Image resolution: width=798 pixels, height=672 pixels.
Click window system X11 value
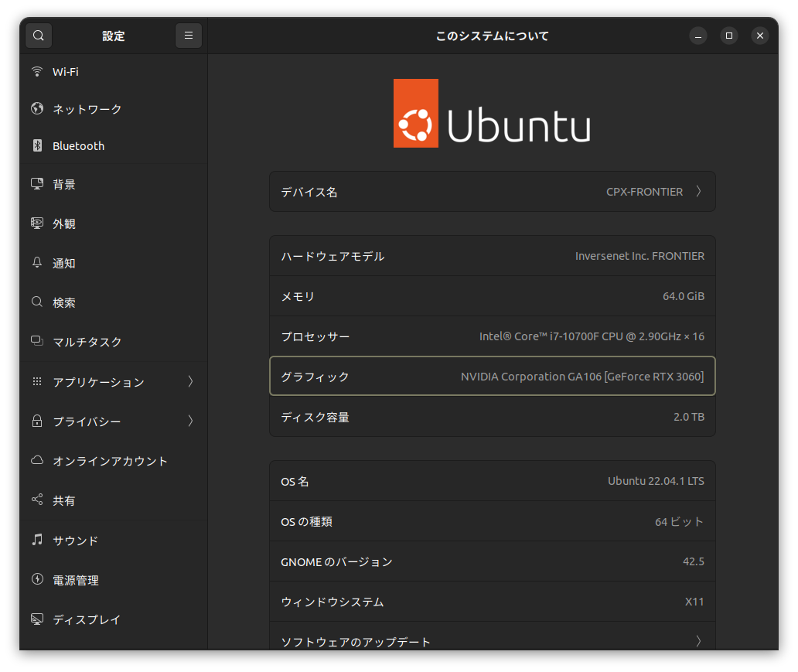pos(694,602)
